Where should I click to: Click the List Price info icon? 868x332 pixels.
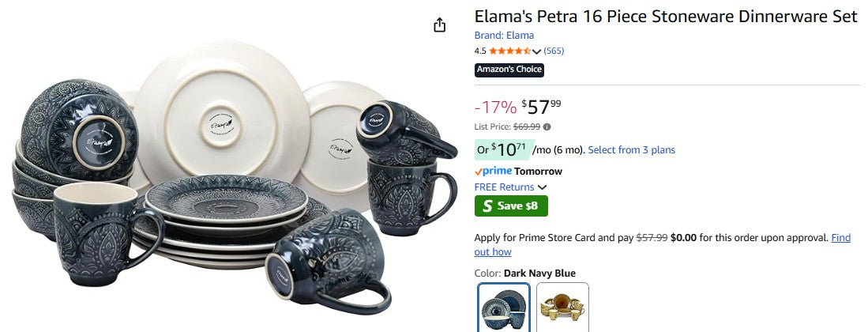click(x=547, y=126)
